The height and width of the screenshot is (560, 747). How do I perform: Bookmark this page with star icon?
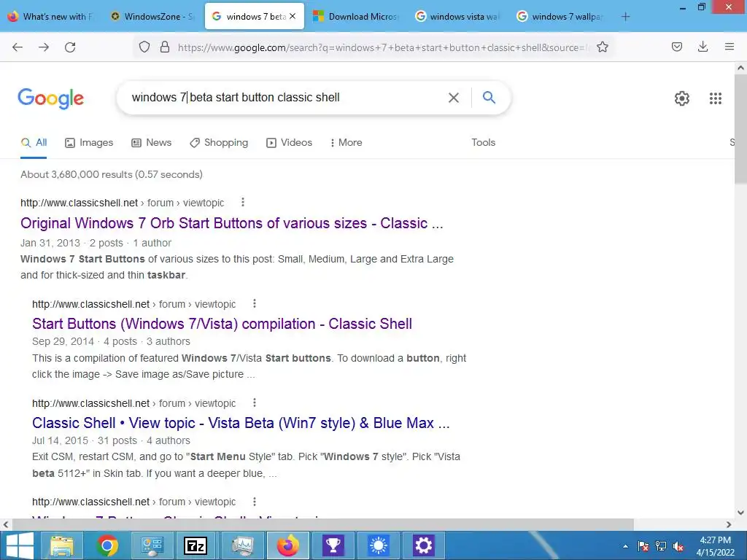[603, 47]
